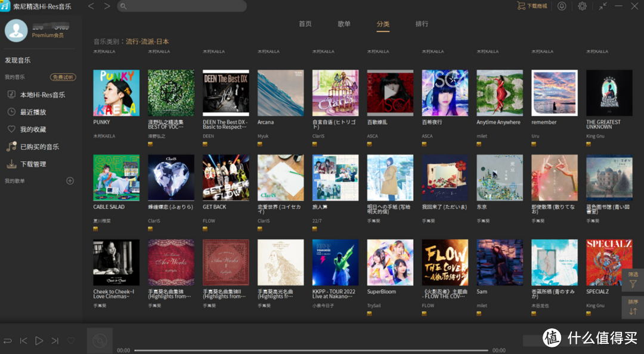This screenshot has width=644, height=354.
Task: Open the 旅人算 album by 22/7
Action: point(336,178)
